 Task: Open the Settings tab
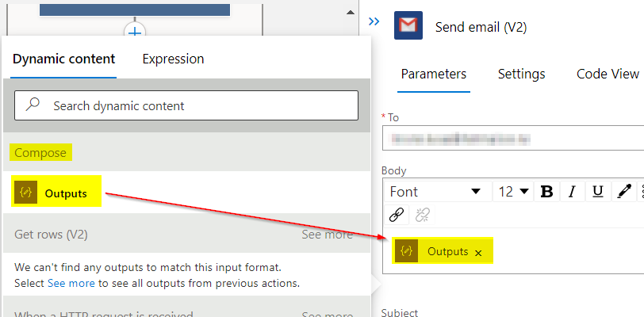521,74
